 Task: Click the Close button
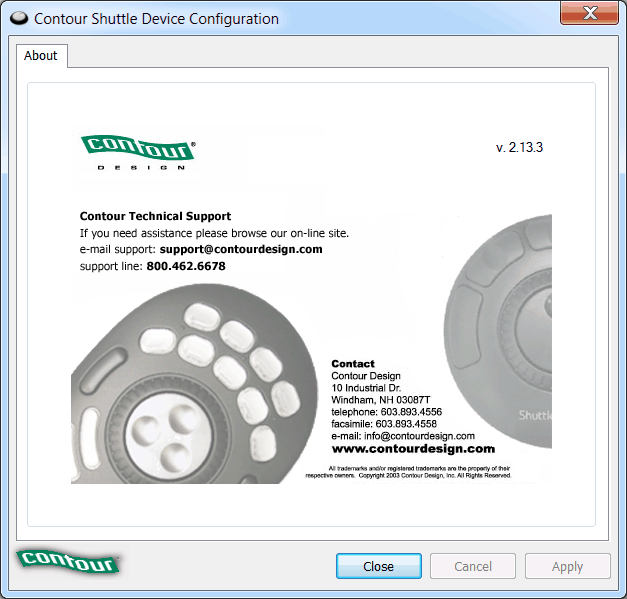tap(379, 566)
